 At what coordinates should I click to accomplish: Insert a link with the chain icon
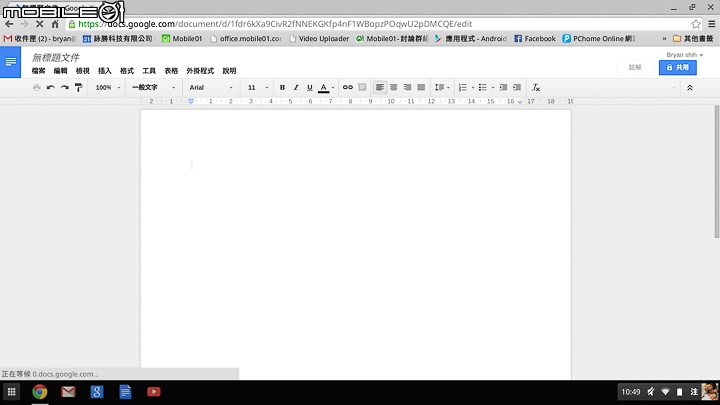(x=348, y=87)
